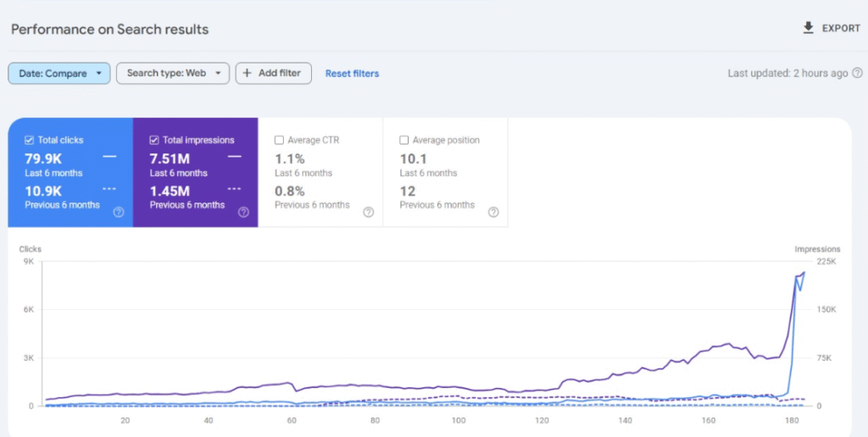This screenshot has height=437, width=868.
Task: Enable the Average position checkbox
Action: 403,141
